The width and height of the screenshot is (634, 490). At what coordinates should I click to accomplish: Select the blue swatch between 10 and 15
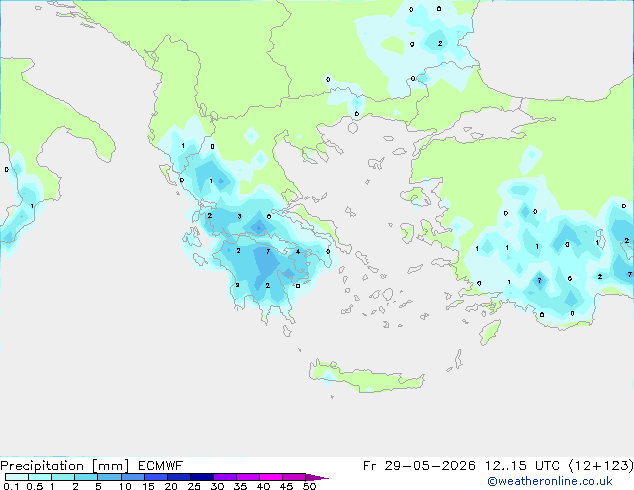[133, 477]
